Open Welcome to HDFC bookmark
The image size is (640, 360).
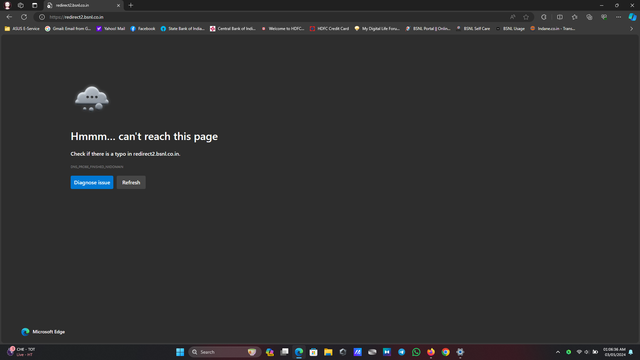point(283,29)
